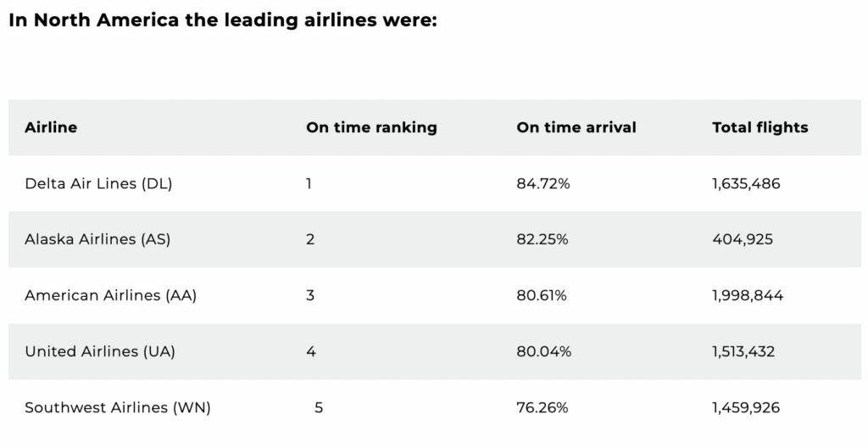This screenshot has height=448, width=868.
Task: Select the 1,459,926 total flights cell
Action: (x=747, y=407)
